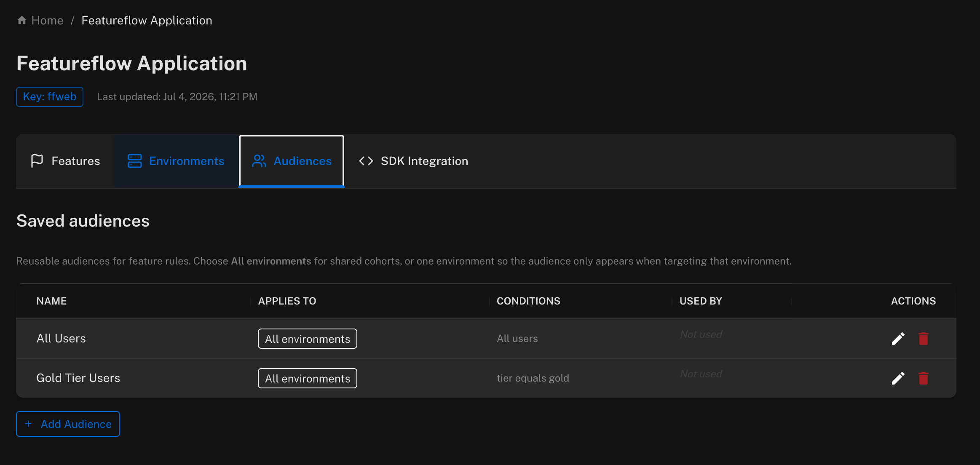Delete the Gold Tier Users audience
Image resolution: width=980 pixels, height=465 pixels.
point(924,378)
